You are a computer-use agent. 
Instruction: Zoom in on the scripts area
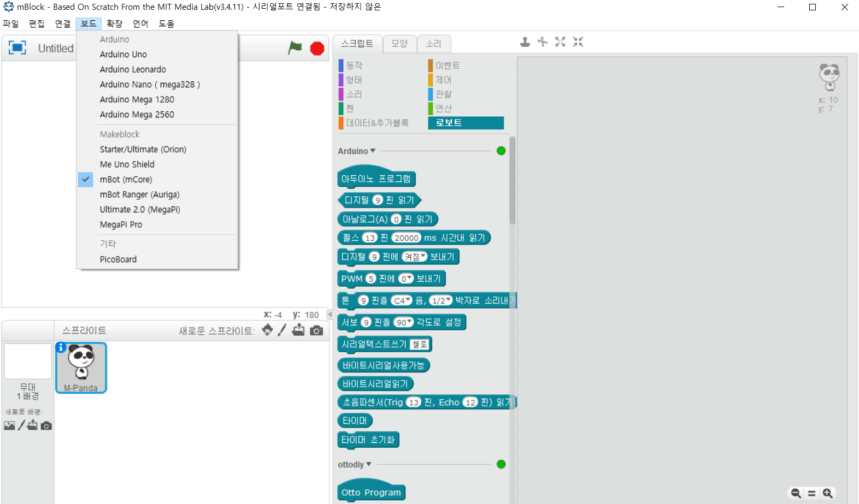point(828,493)
